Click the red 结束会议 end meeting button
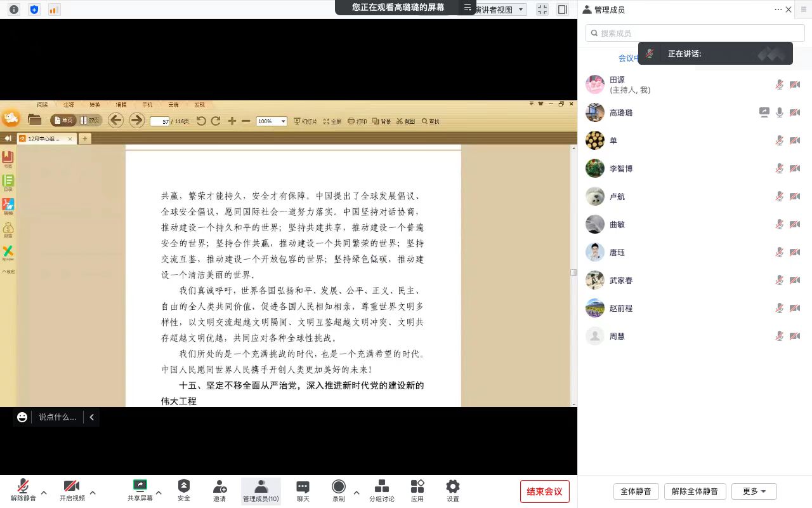Image resolution: width=812 pixels, height=508 pixels. [544, 491]
